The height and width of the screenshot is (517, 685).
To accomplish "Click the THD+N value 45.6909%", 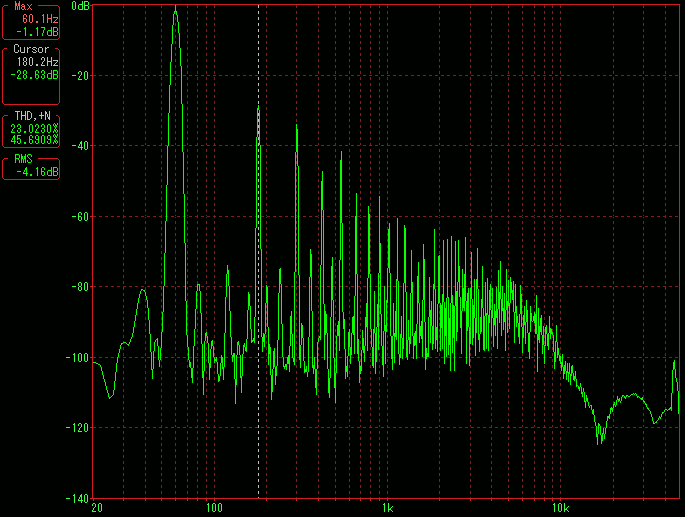I will point(35,140).
